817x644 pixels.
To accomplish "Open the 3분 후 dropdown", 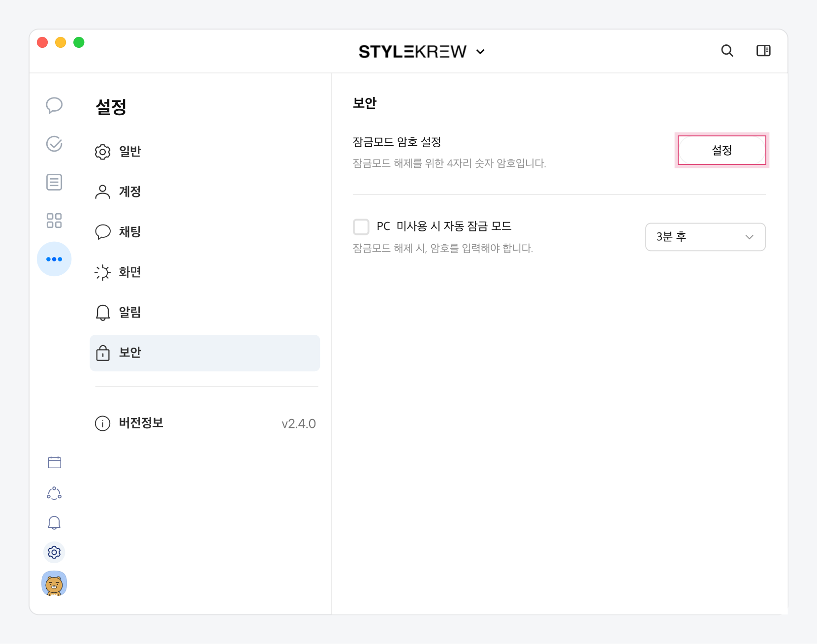I will click(x=705, y=237).
